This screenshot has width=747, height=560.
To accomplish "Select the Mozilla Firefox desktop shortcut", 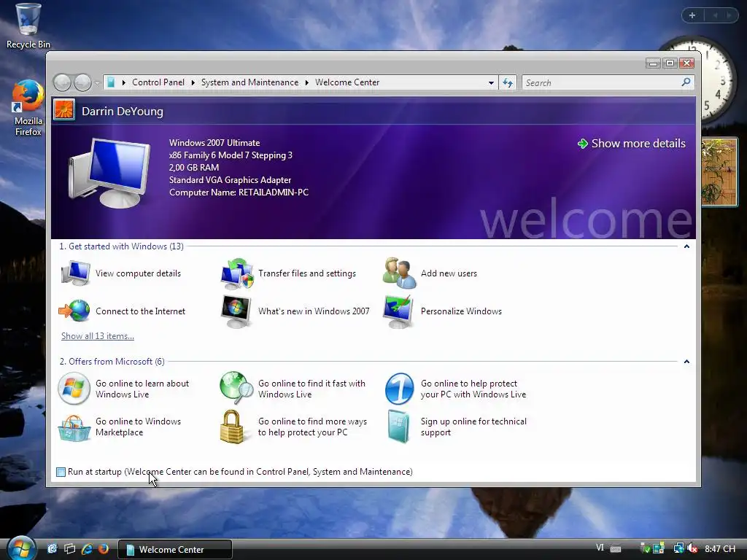I will click(x=28, y=109).
